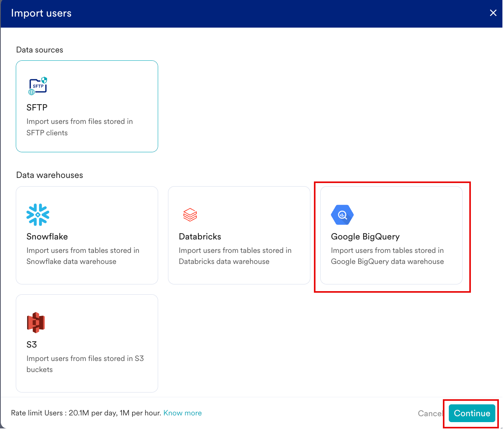Open the Know more link
This screenshot has width=504, height=430.
(x=183, y=413)
